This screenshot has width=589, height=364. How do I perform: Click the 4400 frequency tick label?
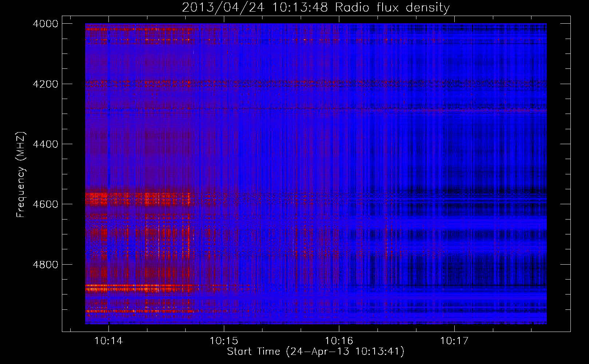(x=46, y=144)
